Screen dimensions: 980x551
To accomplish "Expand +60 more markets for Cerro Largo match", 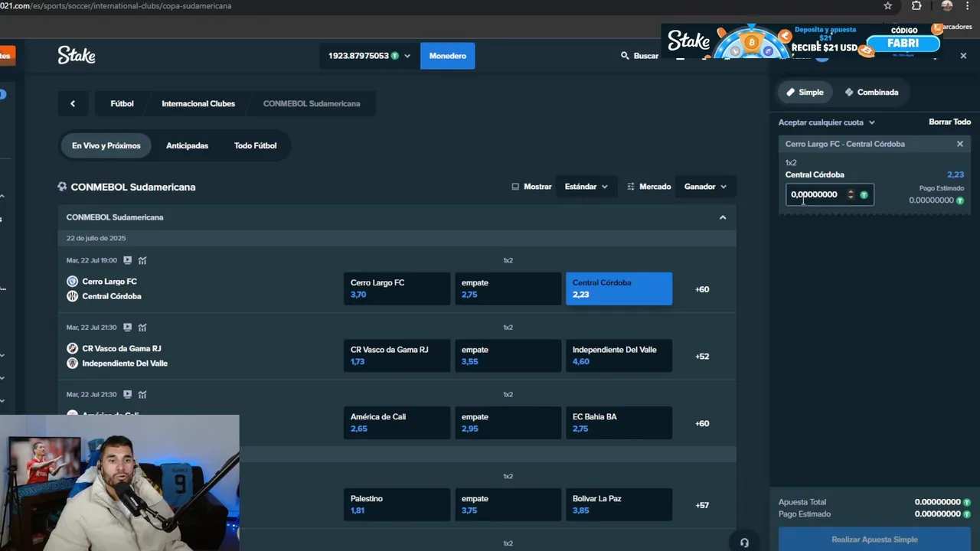I will [x=702, y=289].
